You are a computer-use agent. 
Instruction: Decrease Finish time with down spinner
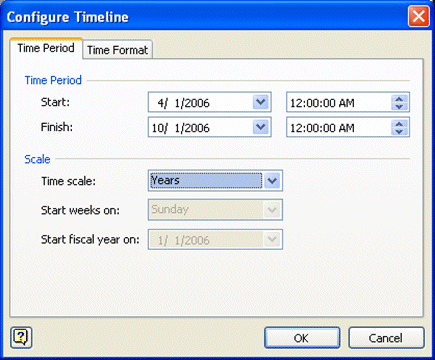(x=399, y=131)
